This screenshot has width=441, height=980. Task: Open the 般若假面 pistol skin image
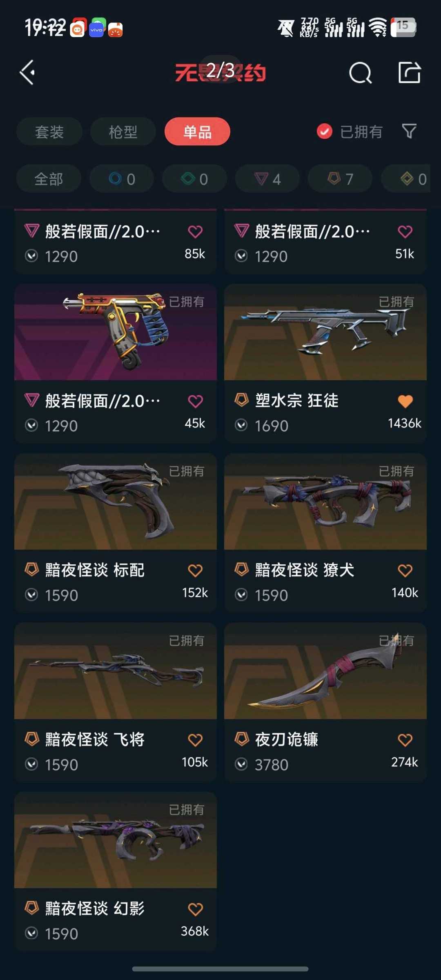point(116,332)
